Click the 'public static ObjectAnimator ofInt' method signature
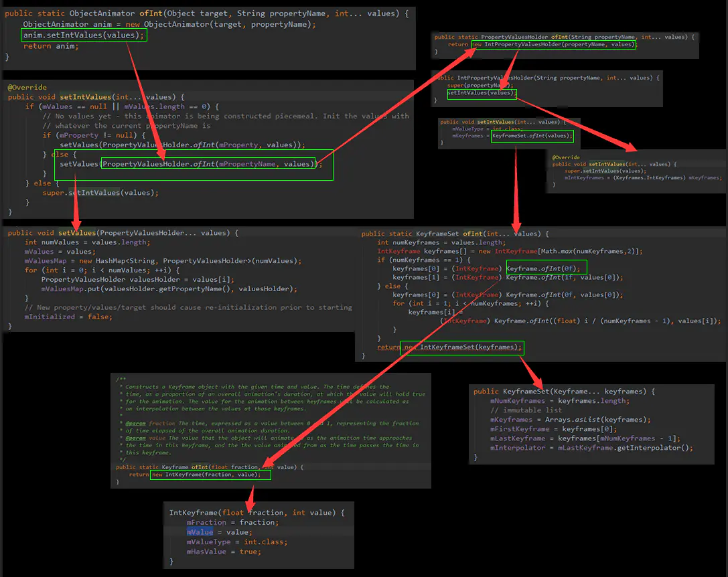This screenshot has height=577, width=728. (206, 13)
